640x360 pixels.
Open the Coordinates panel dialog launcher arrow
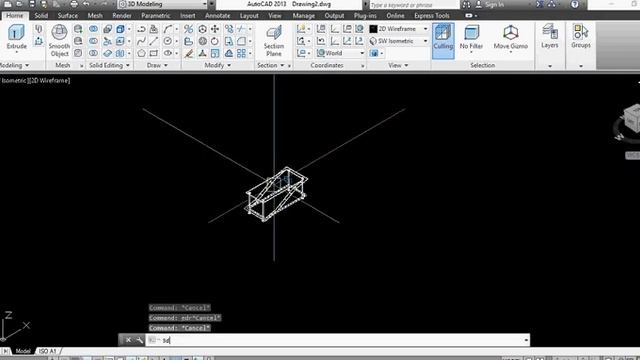pyautogui.click(x=362, y=66)
